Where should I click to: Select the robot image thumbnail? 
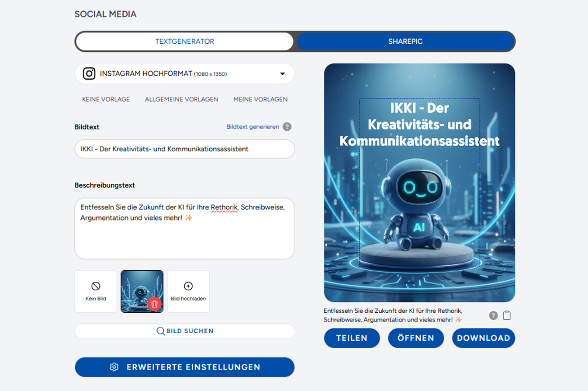tap(138, 286)
